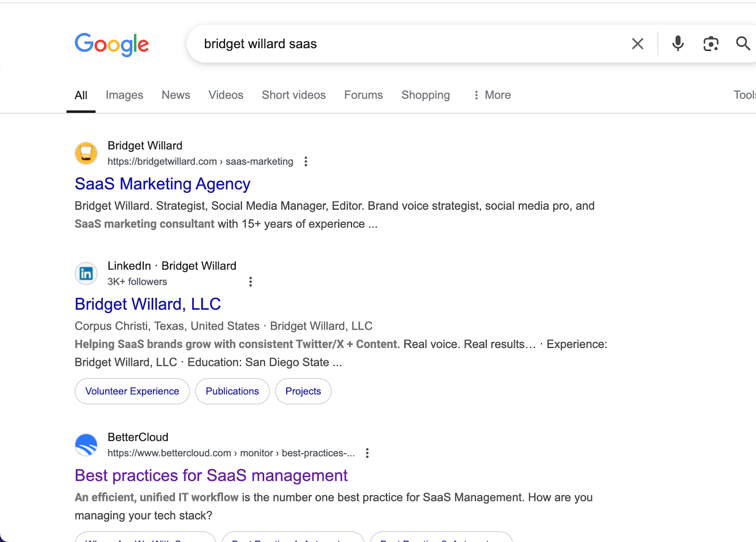Click the Volunteer Experience chip

click(132, 391)
